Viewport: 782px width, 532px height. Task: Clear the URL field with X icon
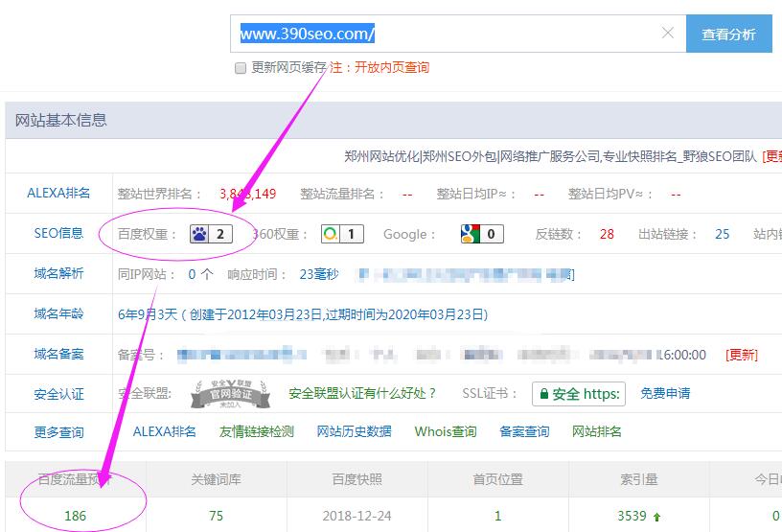(668, 34)
